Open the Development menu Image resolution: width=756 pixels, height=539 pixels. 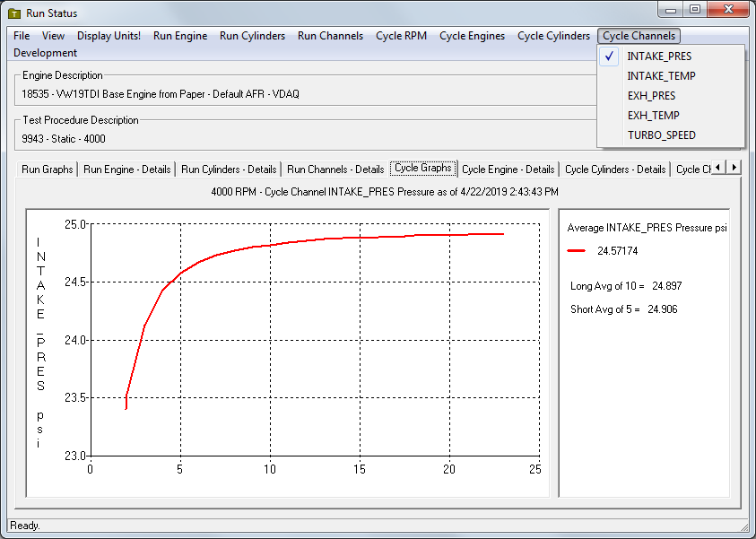click(x=46, y=53)
